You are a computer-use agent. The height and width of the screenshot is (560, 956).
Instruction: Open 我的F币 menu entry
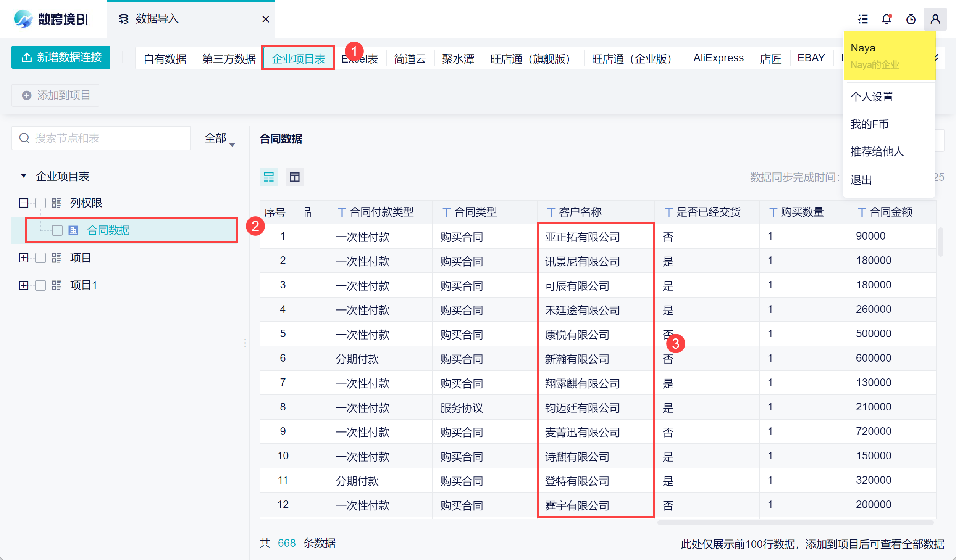(x=889, y=124)
